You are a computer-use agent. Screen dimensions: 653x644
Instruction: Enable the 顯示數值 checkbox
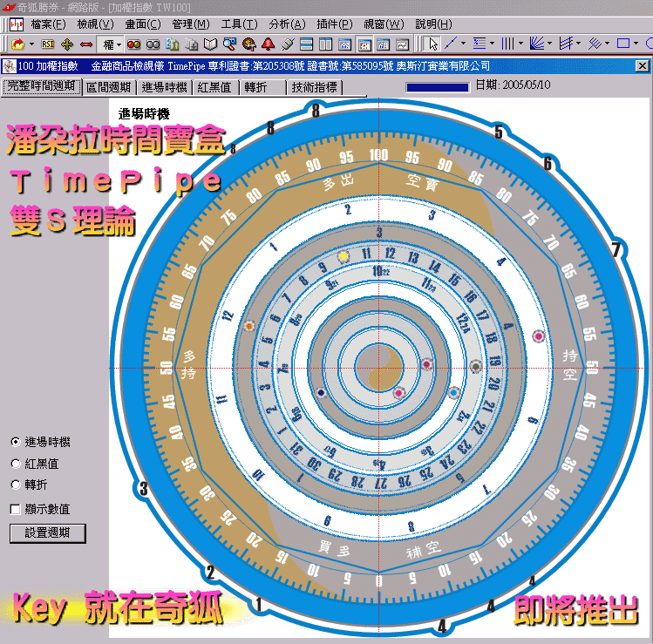16,509
